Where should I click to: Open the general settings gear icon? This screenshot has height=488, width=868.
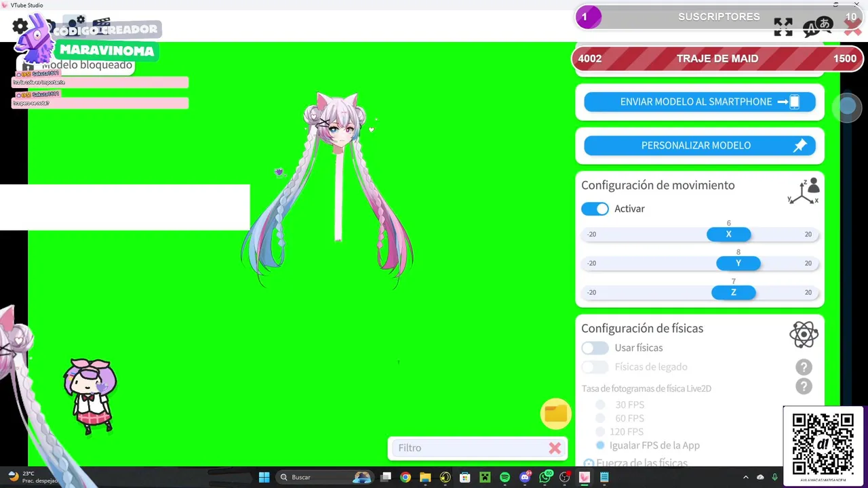coord(20,26)
